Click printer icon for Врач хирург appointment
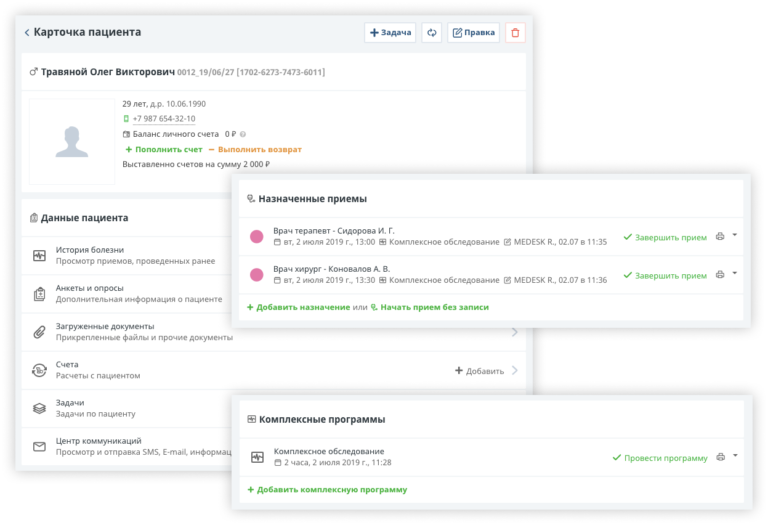Viewport: 768px width, 525px height. [719, 274]
